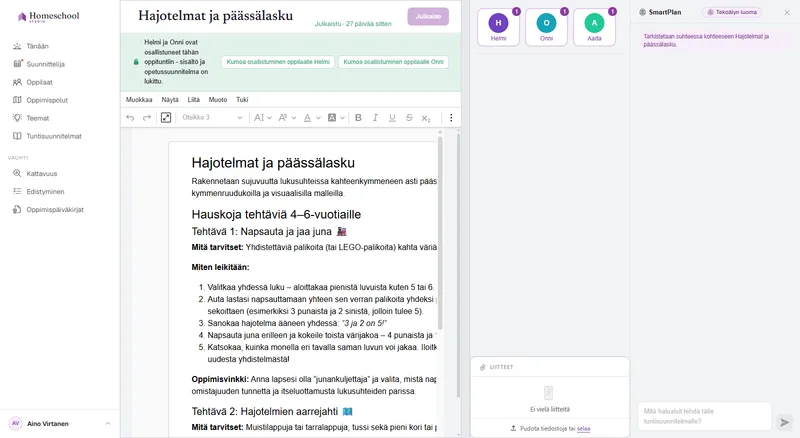This screenshot has height=438, width=800.
Task: Click the Homeschool Studio logo
Action: click(48, 17)
